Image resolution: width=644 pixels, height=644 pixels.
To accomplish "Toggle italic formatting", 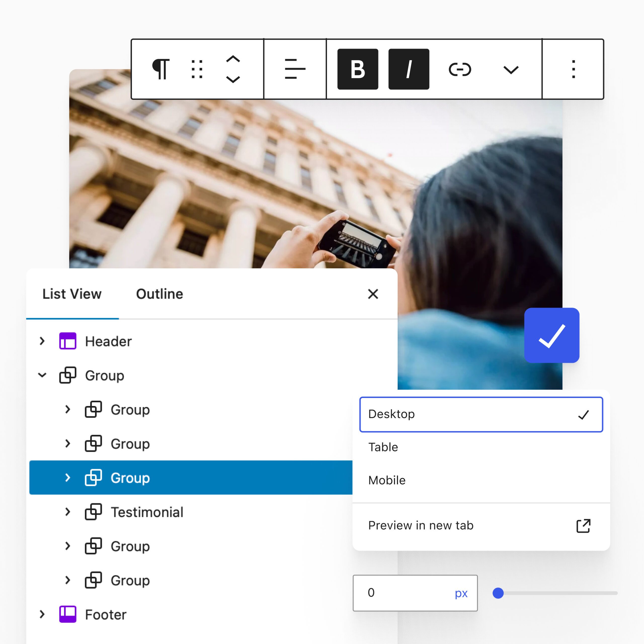I will click(409, 69).
